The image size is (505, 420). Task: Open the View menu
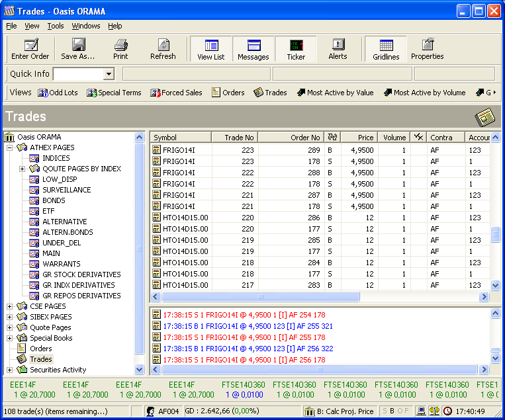pos(32,26)
